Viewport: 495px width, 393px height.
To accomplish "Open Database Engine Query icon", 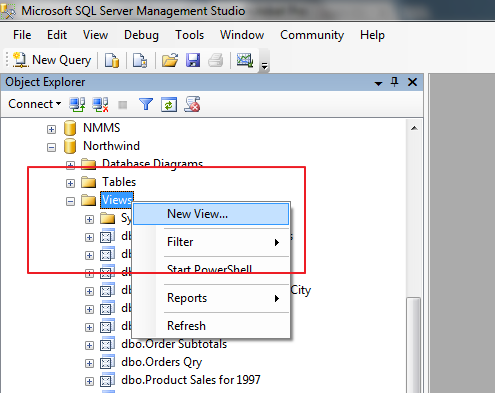I will click(112, 61).
